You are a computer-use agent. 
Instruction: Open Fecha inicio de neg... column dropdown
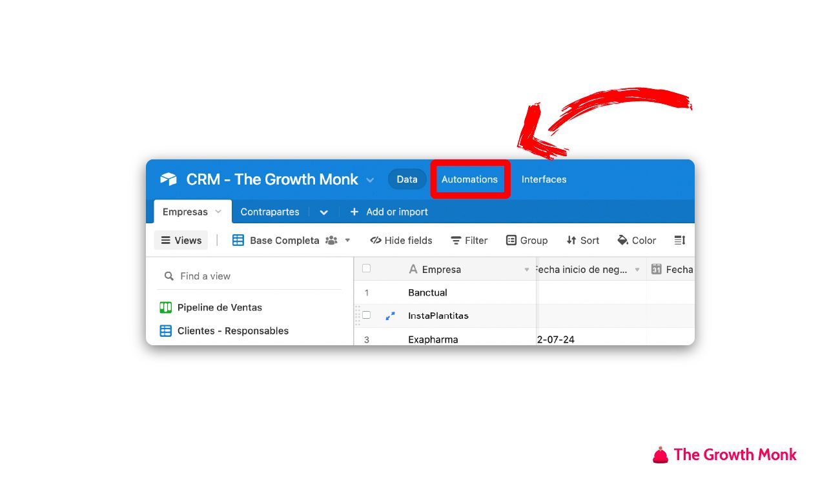tap(637, 270)
